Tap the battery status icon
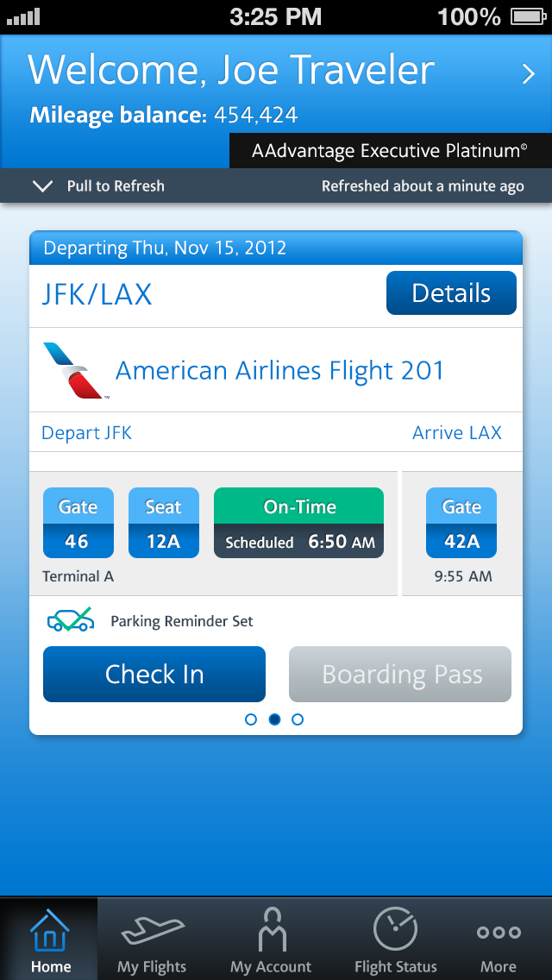This screenshot has width=552, height=980. point(526,16)
